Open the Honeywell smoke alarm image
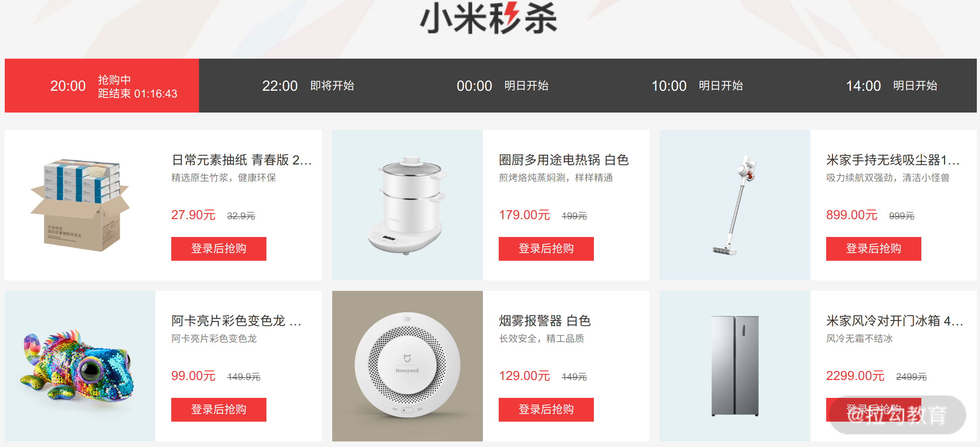980x447 pixels. (408, 366)
